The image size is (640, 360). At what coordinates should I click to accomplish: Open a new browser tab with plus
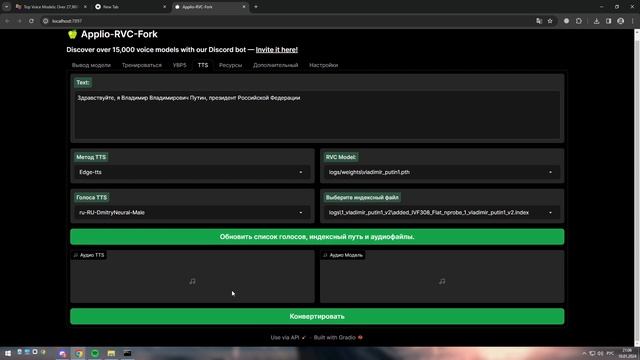click(256, 7)
